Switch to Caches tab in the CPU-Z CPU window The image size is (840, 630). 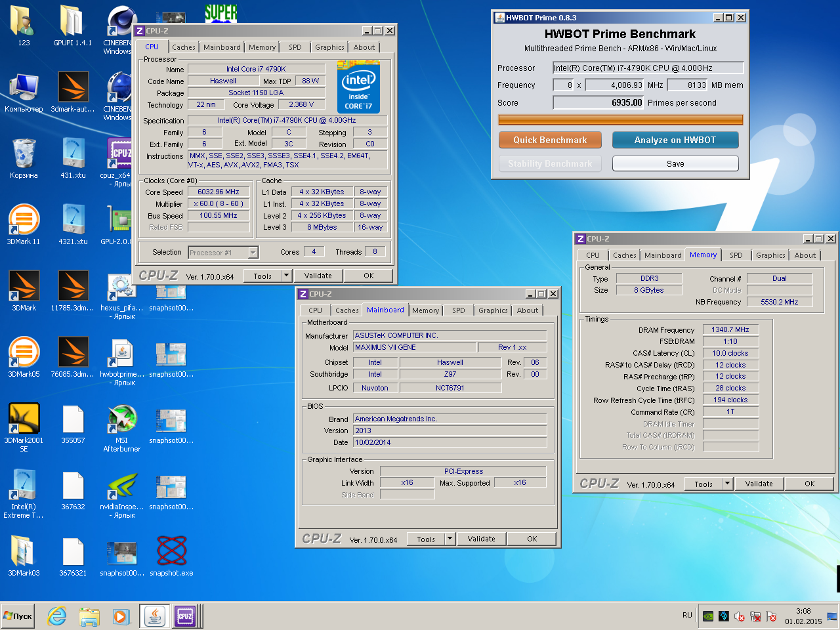coord(184,47)
